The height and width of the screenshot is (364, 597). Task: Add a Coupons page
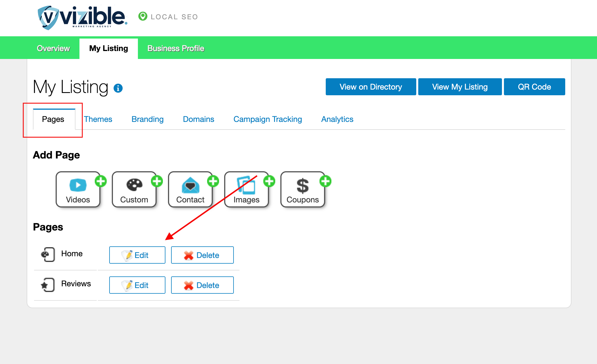click(x=303, y=189)
